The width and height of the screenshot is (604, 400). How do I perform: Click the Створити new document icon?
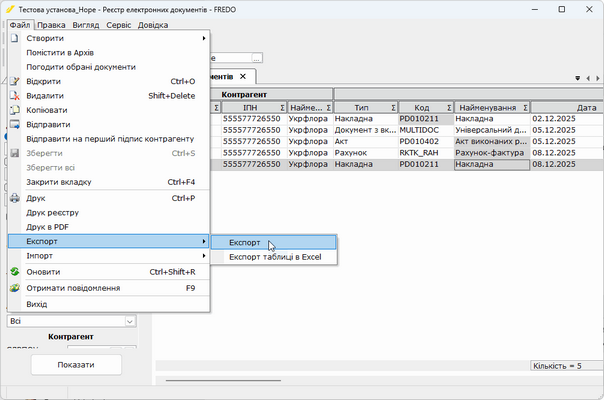tap(15, 38)
